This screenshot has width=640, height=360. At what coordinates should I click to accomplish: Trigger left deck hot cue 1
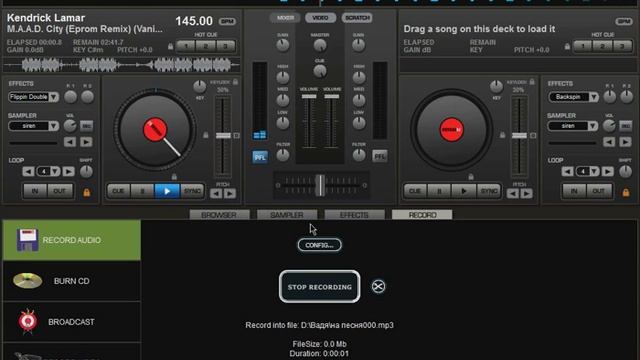tap(186, 46)
